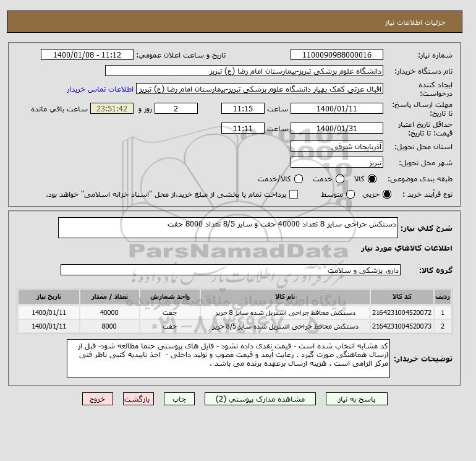The height and width of the screenshot is (461, 476).
Task: Click the need number field 1100090988000016
Action: tap(337, 54)
